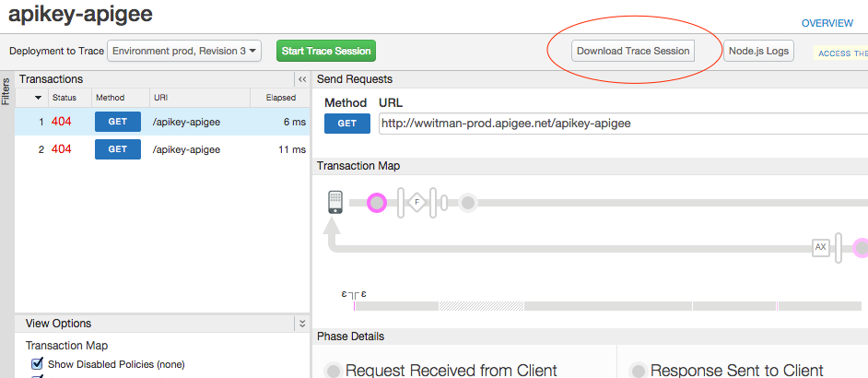Viewport: 868px width, 378px height.
Task: Click the diamond F flow condition icon
Action: [416, 202]
